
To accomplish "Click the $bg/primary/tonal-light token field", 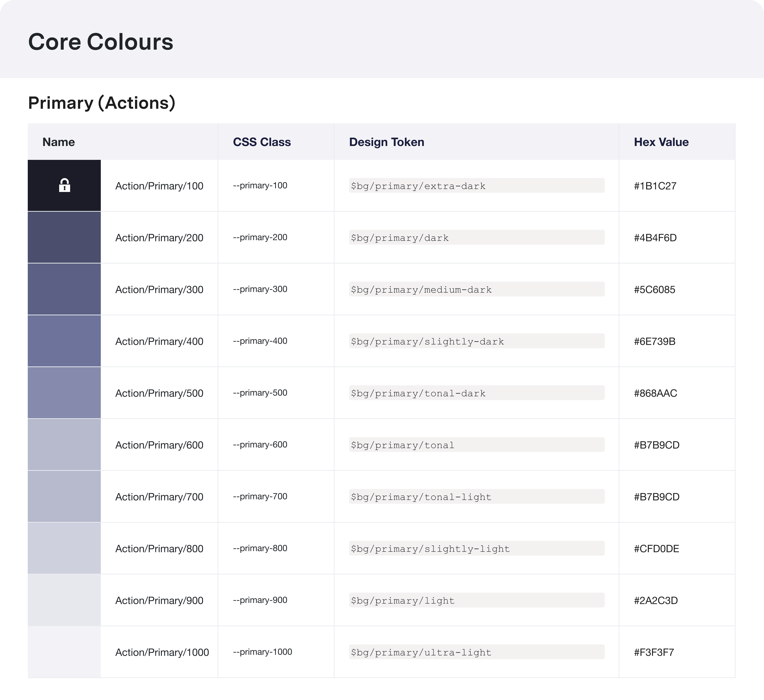I will click(x=476, y=497).
